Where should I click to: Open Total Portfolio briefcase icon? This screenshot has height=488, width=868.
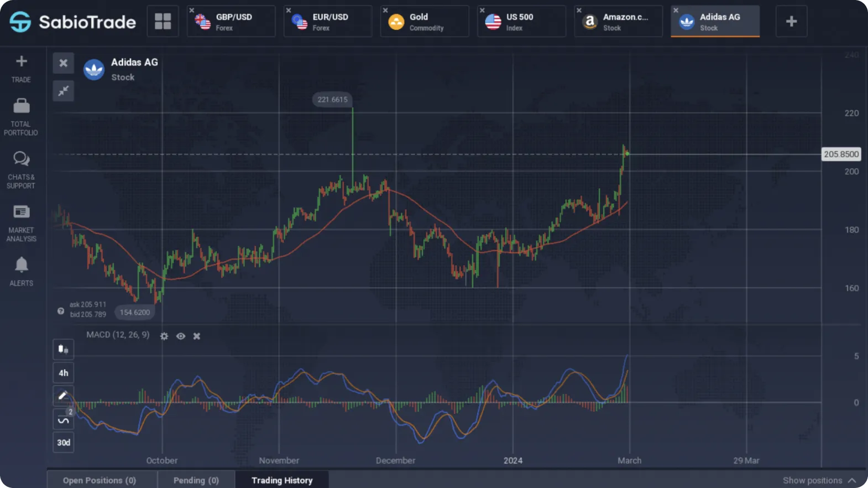[x=21, y=105]
